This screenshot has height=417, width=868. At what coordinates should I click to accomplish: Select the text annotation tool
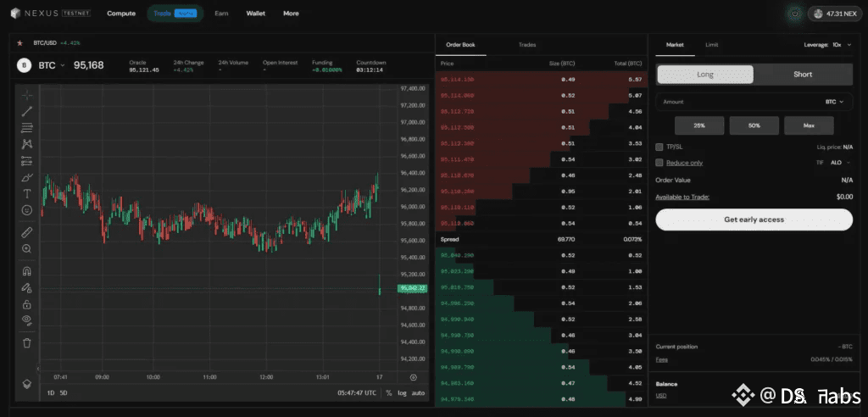pyautogui.click(x=26, y=194)
